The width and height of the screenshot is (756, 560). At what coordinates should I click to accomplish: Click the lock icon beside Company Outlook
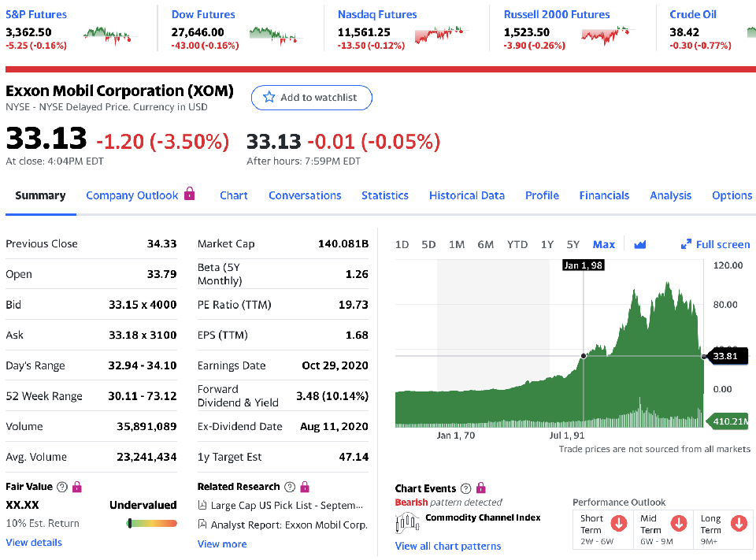pyautogui.click(x=189, y=194)
